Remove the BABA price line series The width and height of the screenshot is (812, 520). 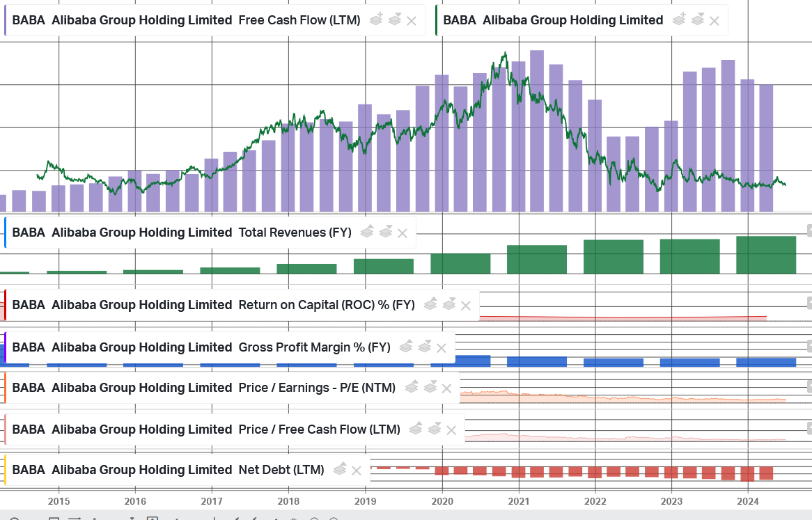point(715,21)
